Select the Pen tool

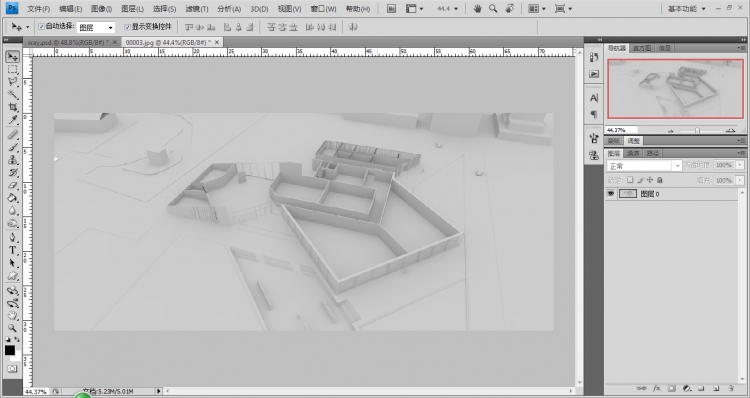click(x=12, y=238)
